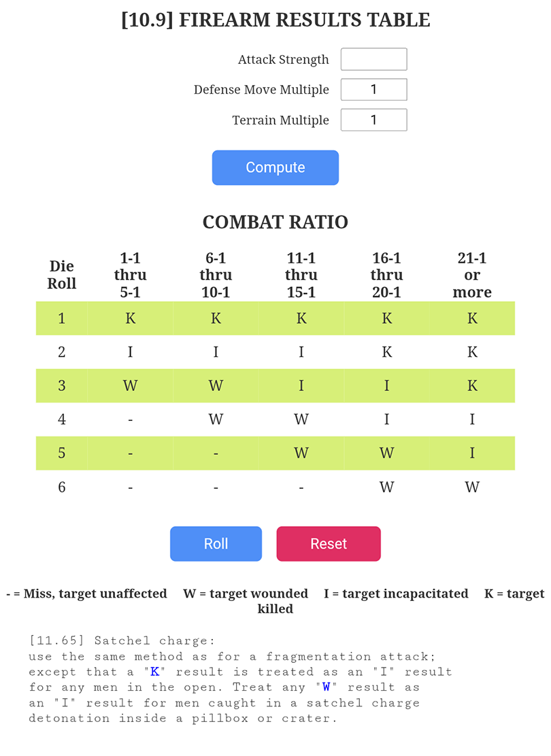The width and height of the screenshot is (551, 756).
Task: Select the Defense Move Multiple field
Action: tap(373, 89)
